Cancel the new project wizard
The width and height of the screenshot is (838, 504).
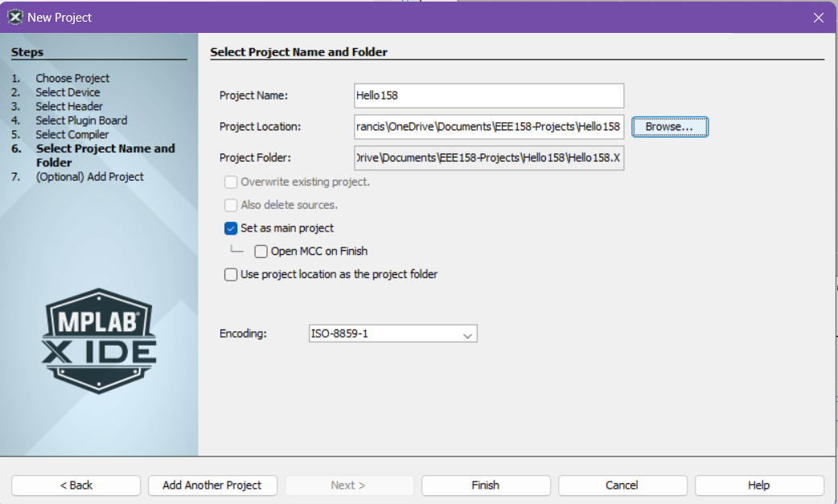(x=622, y=486)
